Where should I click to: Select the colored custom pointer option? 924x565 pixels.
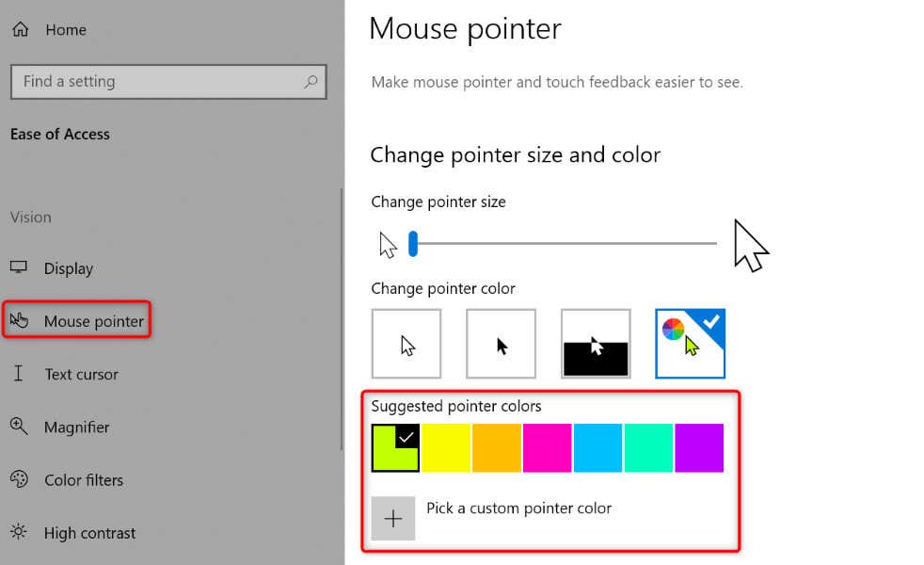tap(691, 343)
